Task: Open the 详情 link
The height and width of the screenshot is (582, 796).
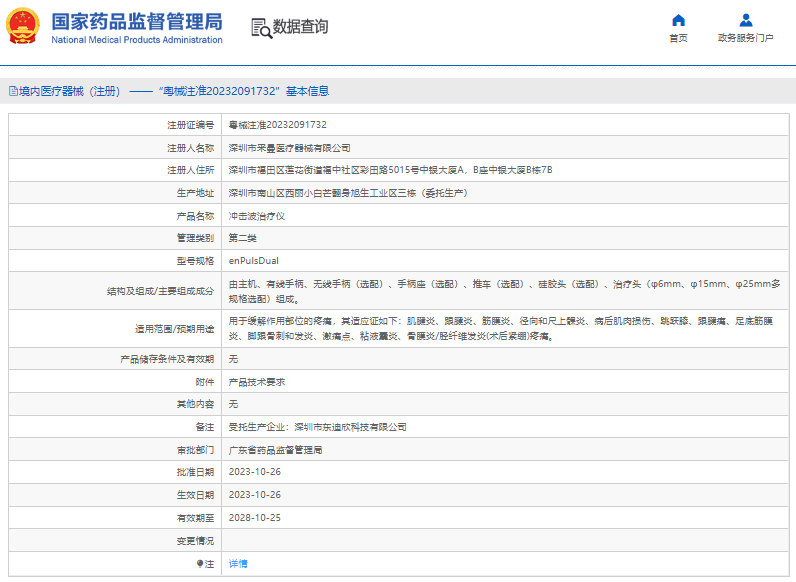Action: 238,564
